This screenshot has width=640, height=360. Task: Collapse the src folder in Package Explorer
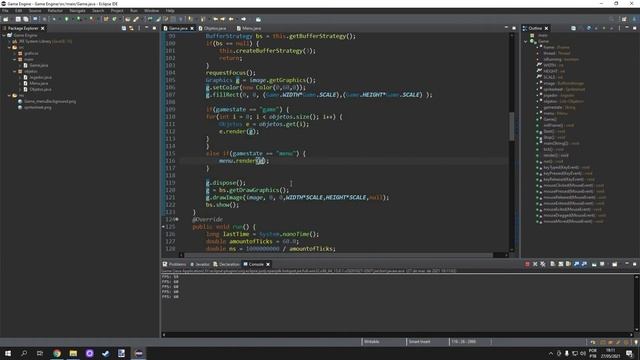click(x=9, y=47)
